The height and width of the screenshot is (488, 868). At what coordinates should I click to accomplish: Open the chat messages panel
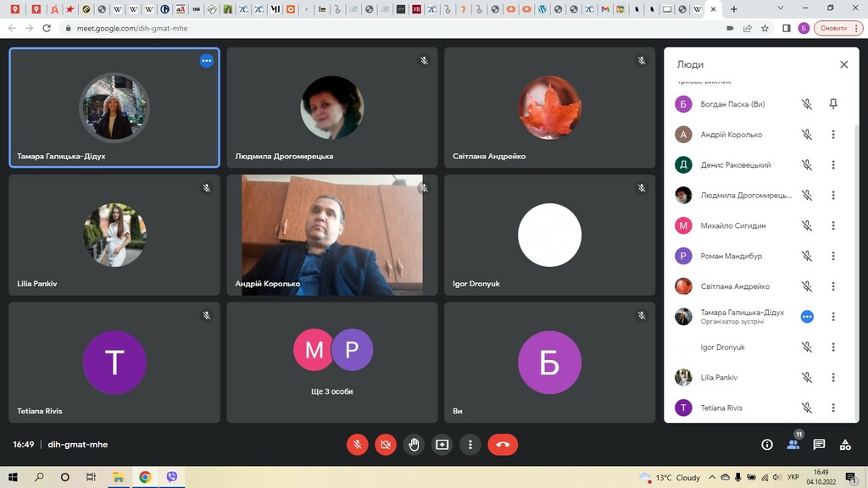pos(819,444)
